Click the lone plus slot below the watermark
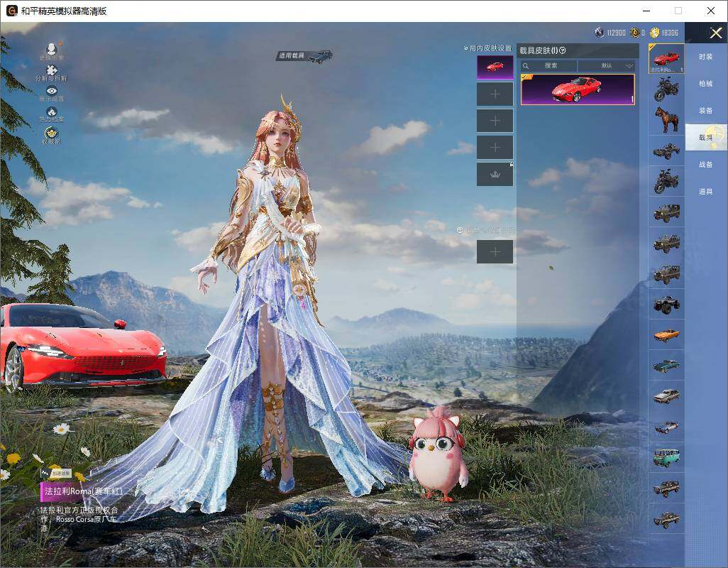 tap(495, 252)
